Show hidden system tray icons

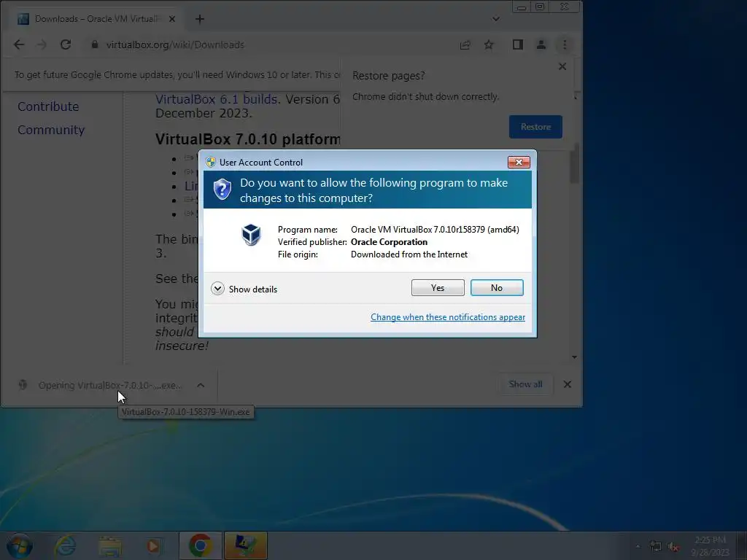point(638,546)
